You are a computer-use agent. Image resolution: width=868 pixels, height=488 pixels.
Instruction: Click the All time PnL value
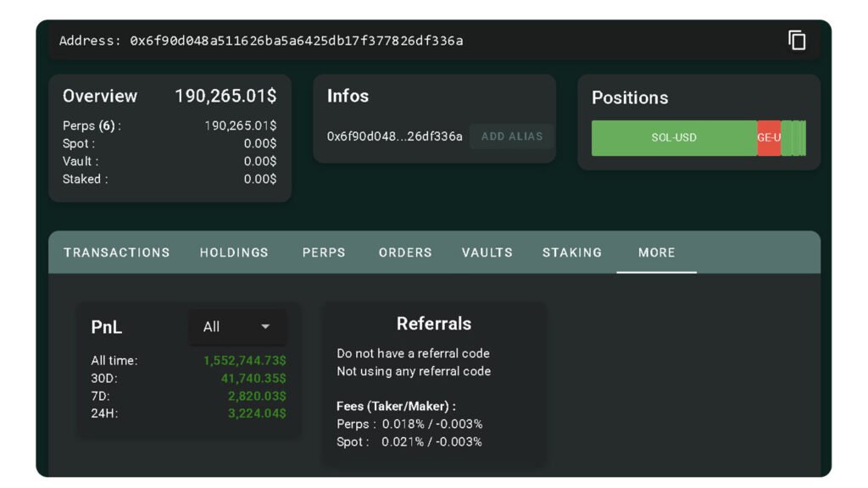pyautogui.click(x=244, y=360)
